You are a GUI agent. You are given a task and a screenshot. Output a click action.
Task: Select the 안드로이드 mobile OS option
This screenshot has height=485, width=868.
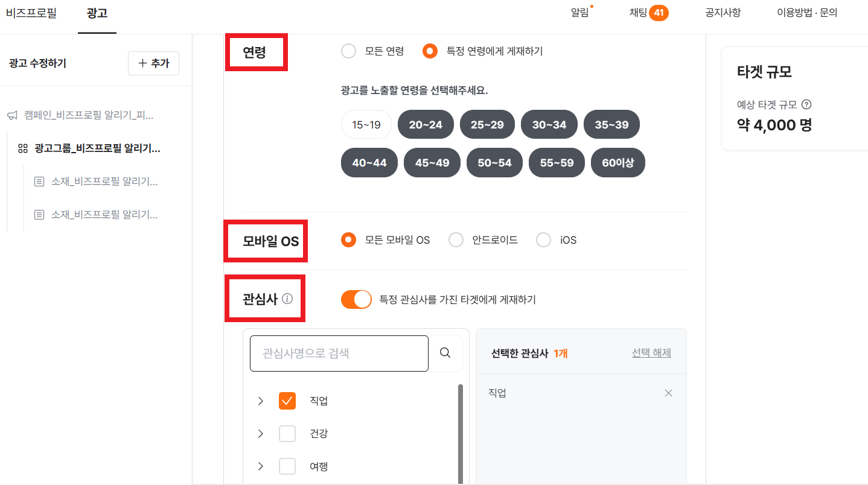pos(456,239)
